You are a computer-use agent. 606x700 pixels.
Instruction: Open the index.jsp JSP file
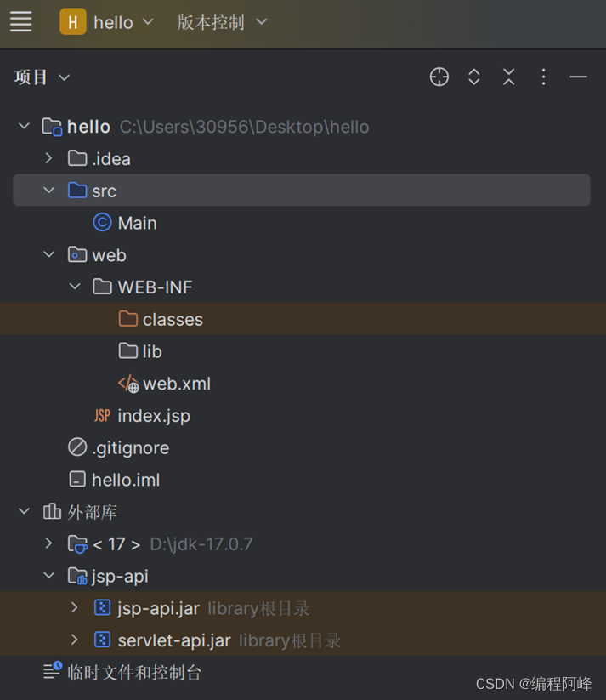pyautogui.click(x=153, y=415)
